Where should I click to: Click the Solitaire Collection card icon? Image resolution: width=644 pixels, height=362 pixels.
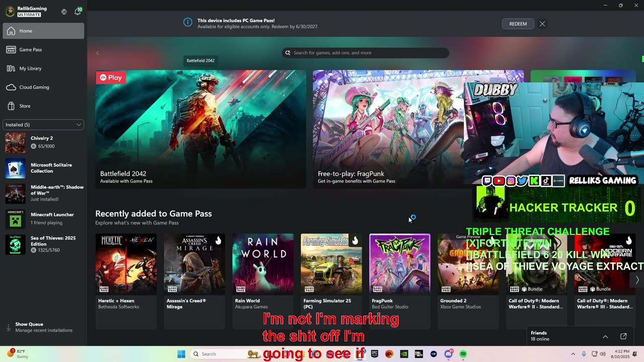tap(15, 168)
